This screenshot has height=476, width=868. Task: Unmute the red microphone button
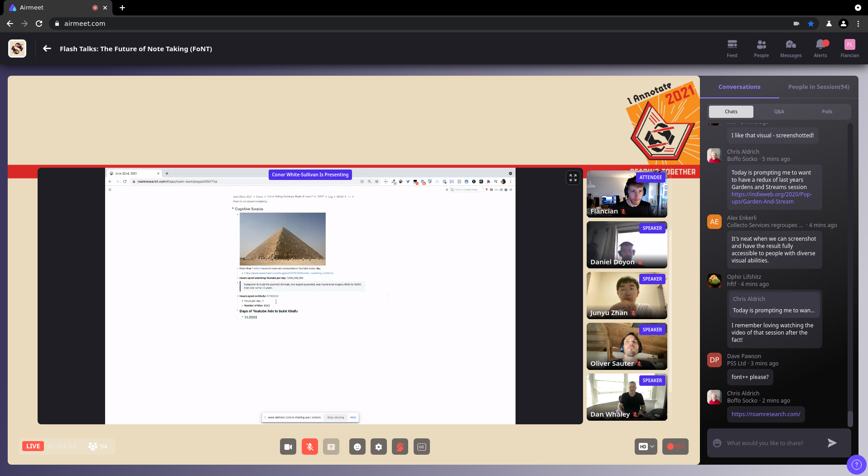pos(310,447)
